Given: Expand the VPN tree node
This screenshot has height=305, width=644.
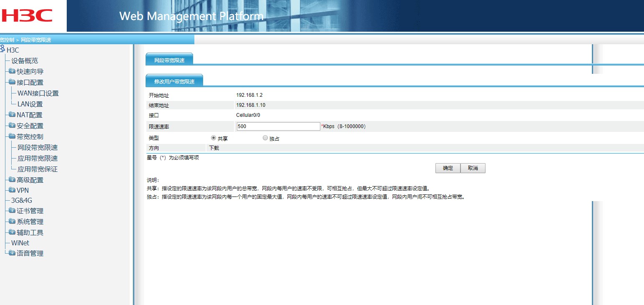Looking at the screenshot, I should coord(12,190).
